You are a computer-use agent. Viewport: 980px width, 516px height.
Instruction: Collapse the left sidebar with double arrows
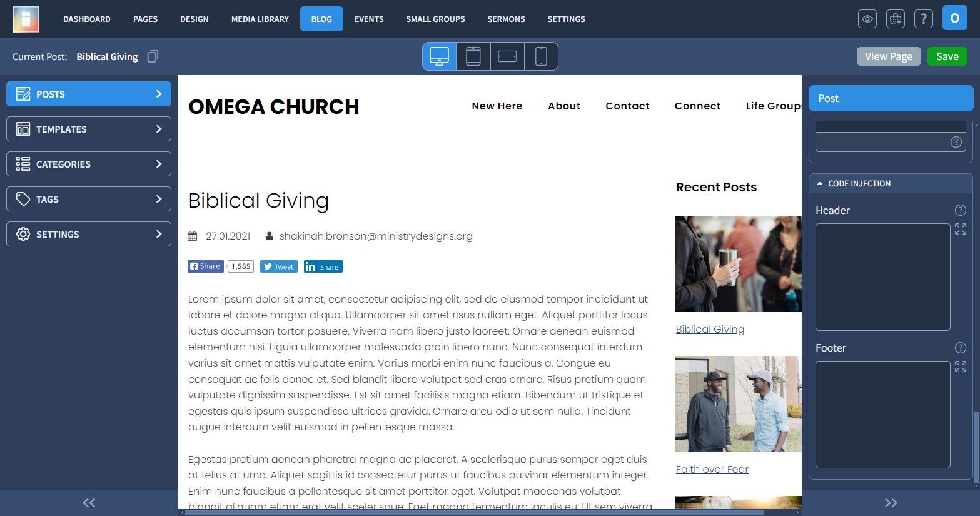coord(89,503)
